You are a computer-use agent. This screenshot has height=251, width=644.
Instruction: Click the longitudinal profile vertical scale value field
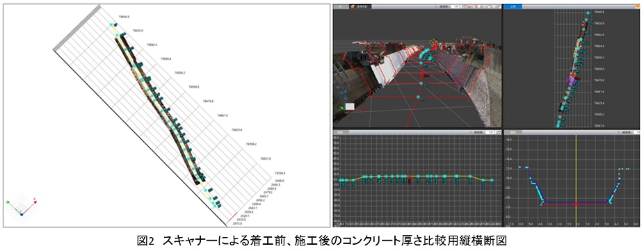click(490, 132)
